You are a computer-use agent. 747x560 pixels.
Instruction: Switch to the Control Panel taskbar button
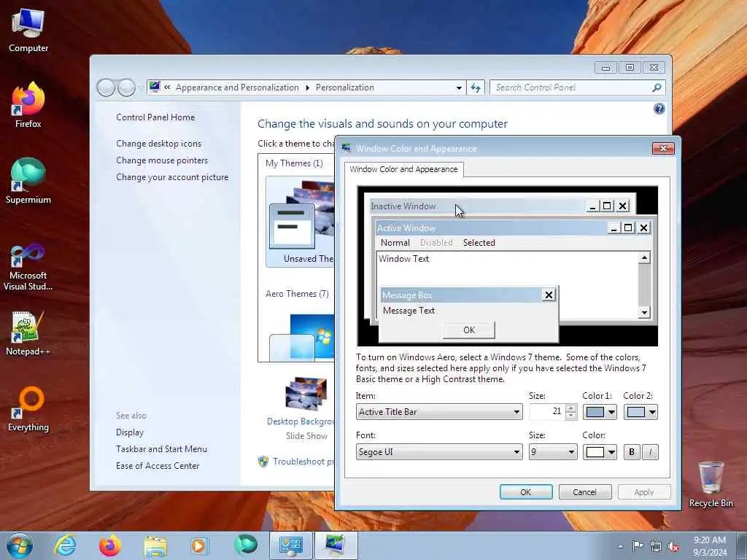(x=290, y=545)
